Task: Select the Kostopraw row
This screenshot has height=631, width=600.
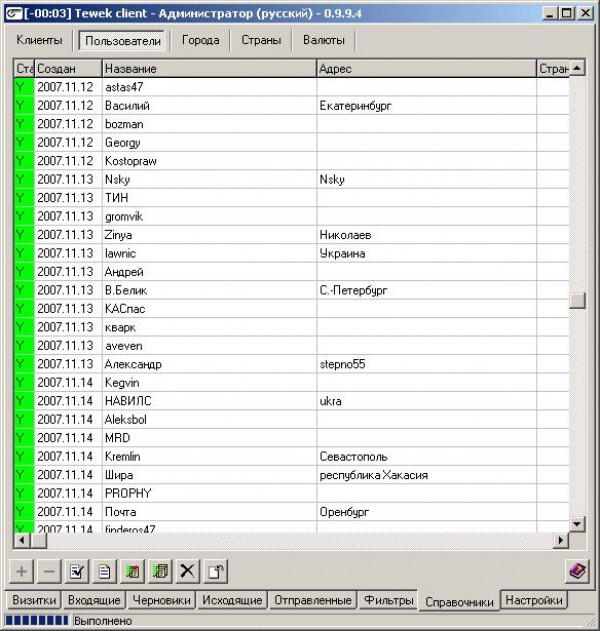Action: click(x=291, y=161)
